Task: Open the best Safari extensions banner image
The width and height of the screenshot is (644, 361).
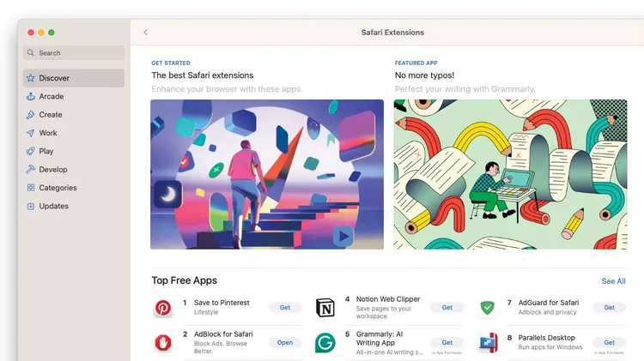Action: tap(267, 174)
